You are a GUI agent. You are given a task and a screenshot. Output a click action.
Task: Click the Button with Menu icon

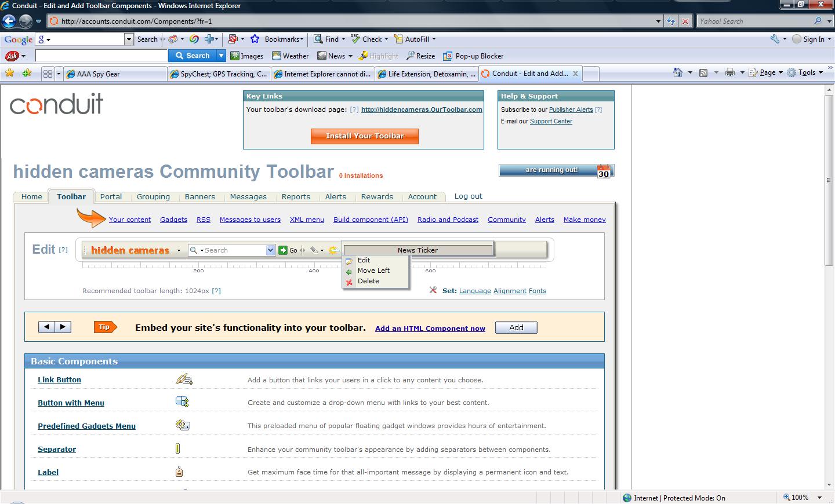pos(182,401)
